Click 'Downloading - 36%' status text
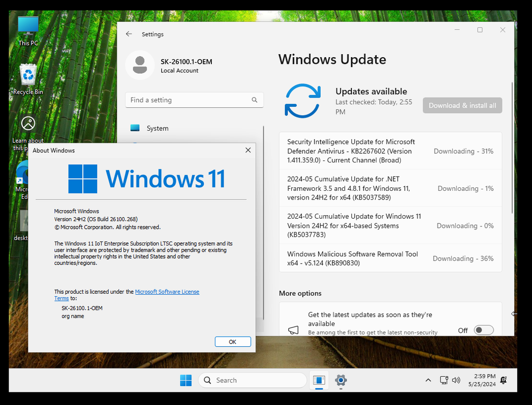Screen dimensions: 532x405 pos(463,259)
